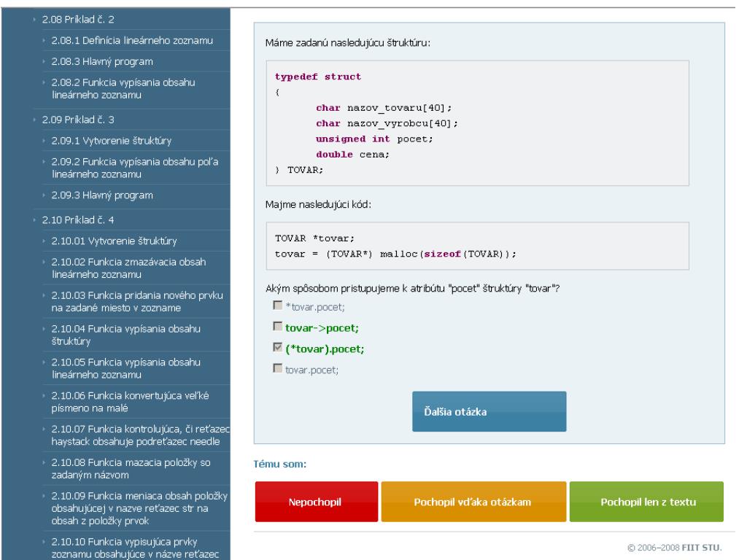Select 2.10.01 Vytvorenie štruktúry
The height and width of the screenshot is (560, 747).
pos(114,241)
